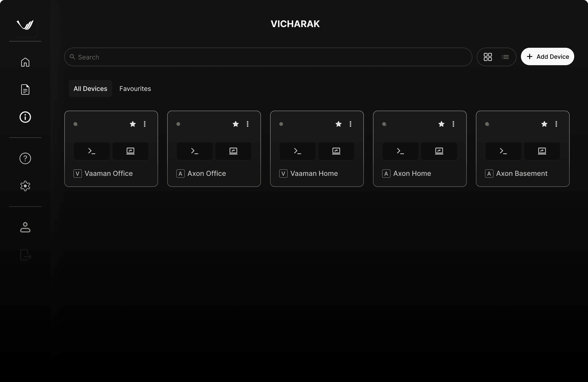Switch to list view layout
The image size is (588, 382).
505,57
